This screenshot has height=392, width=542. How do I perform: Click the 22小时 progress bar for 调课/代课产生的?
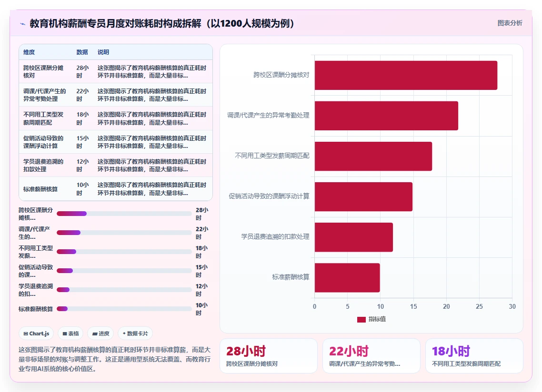[x=124, y=233]
